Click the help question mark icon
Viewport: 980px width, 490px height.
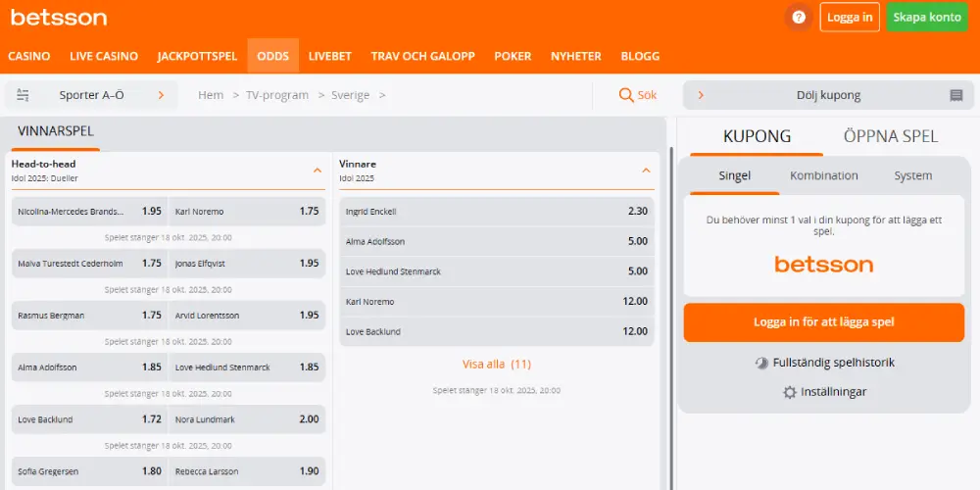point(799,18)
